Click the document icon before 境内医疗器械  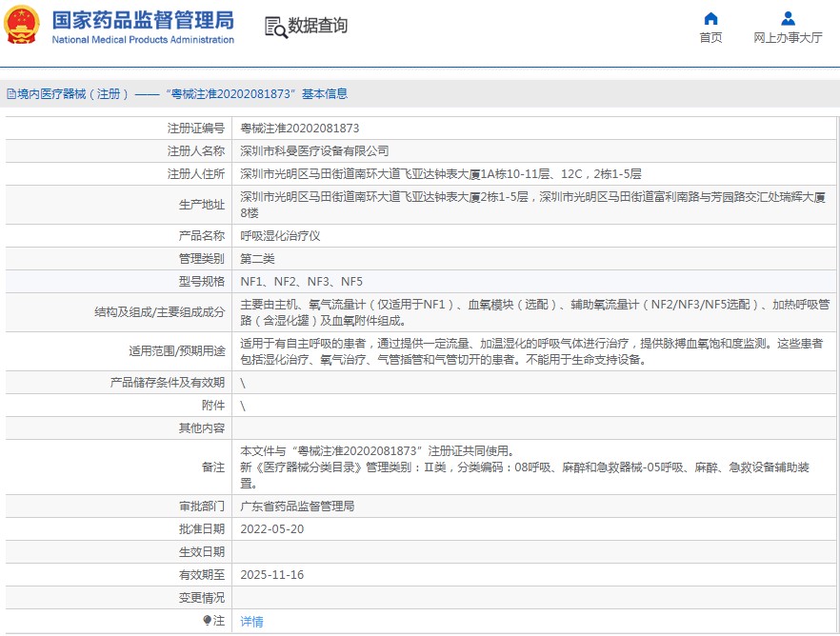click(x=10, y=94)
